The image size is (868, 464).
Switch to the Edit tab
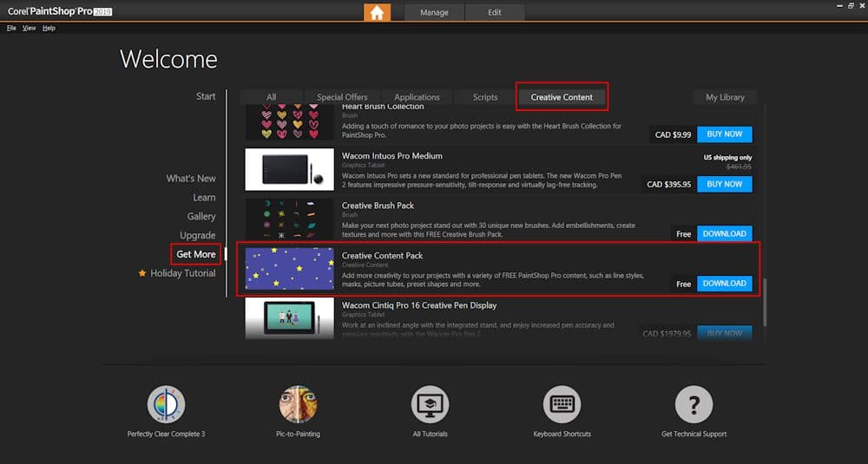pyautogui.click(x=495, y=13)
